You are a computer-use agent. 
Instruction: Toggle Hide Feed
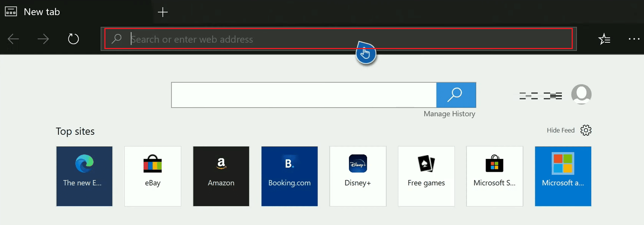click(560, 130)
